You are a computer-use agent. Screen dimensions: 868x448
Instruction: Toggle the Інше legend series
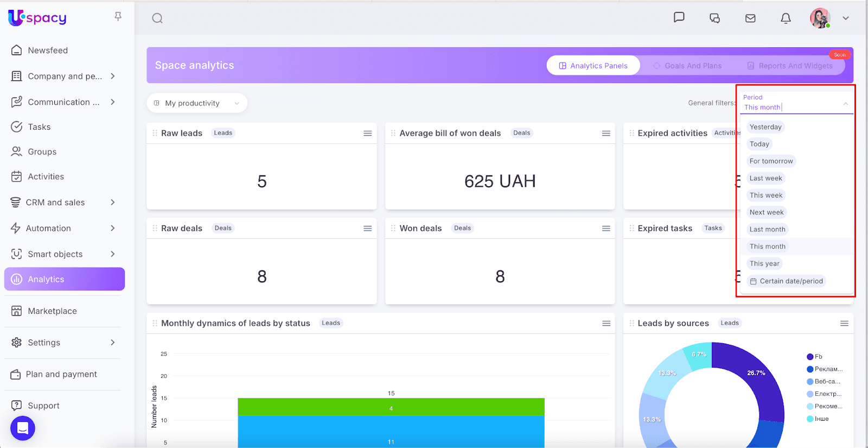[818, 419]
